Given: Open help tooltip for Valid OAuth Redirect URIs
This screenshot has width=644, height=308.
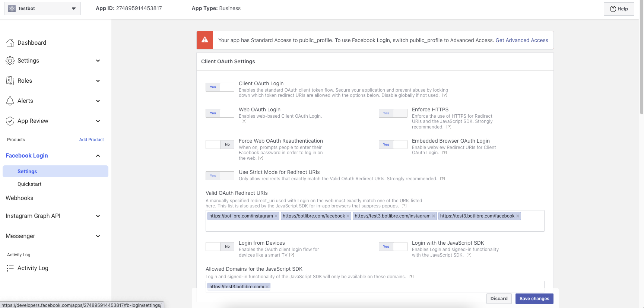Looking at the screenshot, I should point(404,206).
